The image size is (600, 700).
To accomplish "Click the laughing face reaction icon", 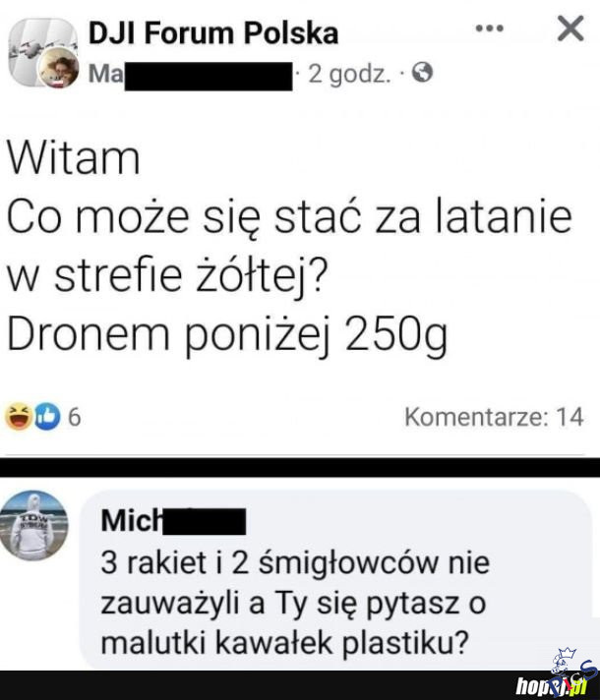I will 18,416.
